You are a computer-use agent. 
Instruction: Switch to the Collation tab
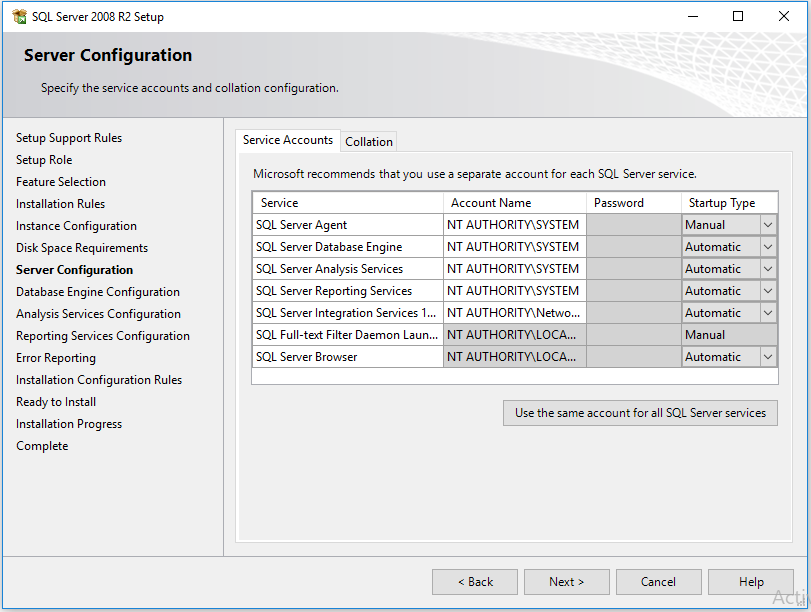pyautogui.click(x=369, y=142)
